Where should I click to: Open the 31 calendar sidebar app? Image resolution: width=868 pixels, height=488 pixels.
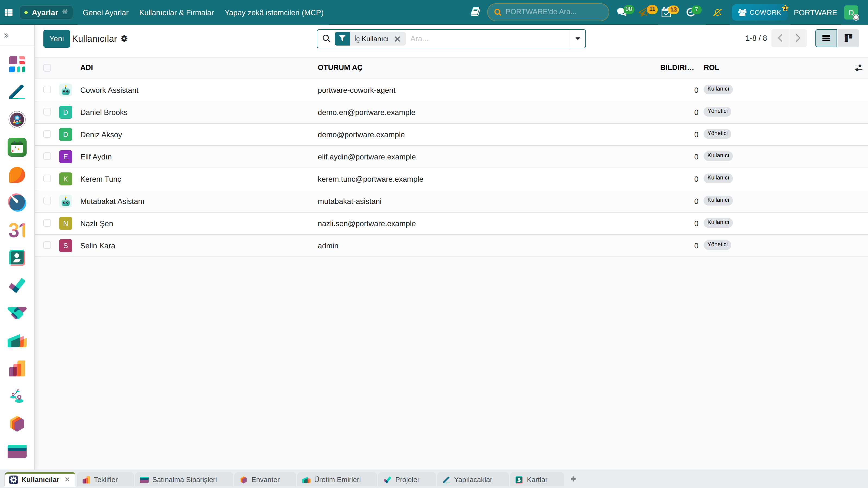pos(17,230)
